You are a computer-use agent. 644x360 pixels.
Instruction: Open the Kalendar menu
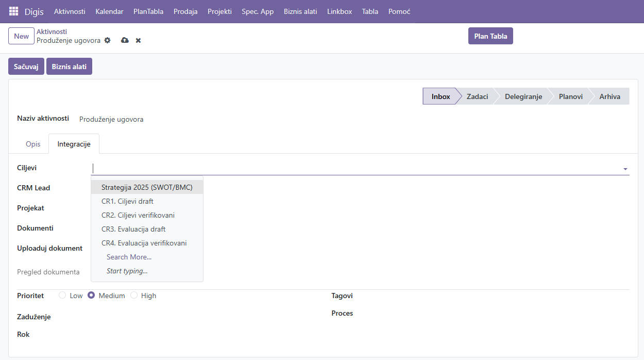click(109, 11)
